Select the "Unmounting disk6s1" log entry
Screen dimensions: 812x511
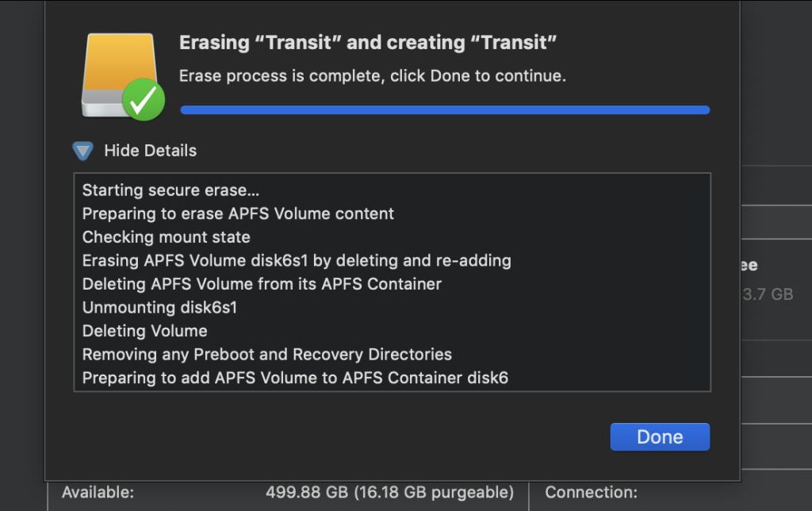click(159, 307)
